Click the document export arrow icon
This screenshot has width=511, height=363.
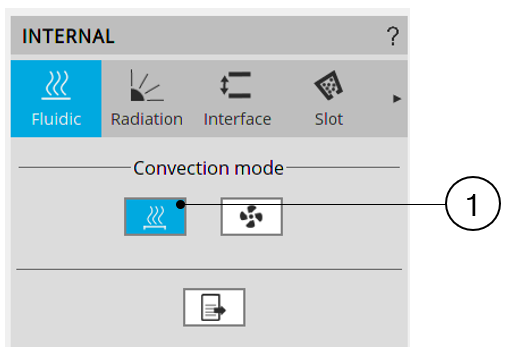(214, 308)
